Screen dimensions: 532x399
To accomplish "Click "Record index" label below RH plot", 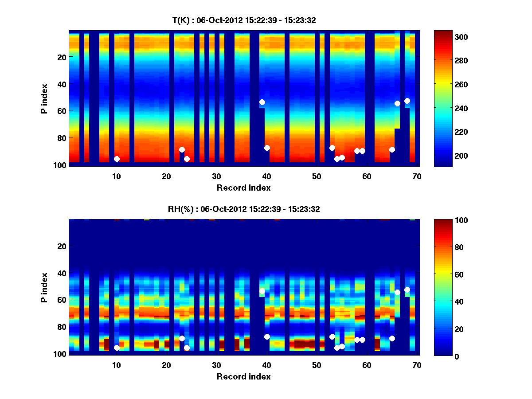I will 243,376.
